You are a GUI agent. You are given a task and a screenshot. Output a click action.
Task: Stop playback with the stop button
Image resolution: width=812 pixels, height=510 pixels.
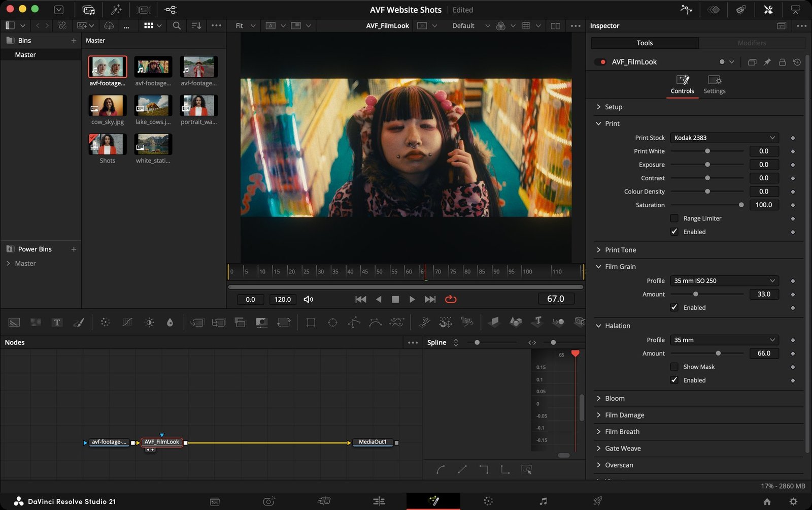tap(395, 299)
